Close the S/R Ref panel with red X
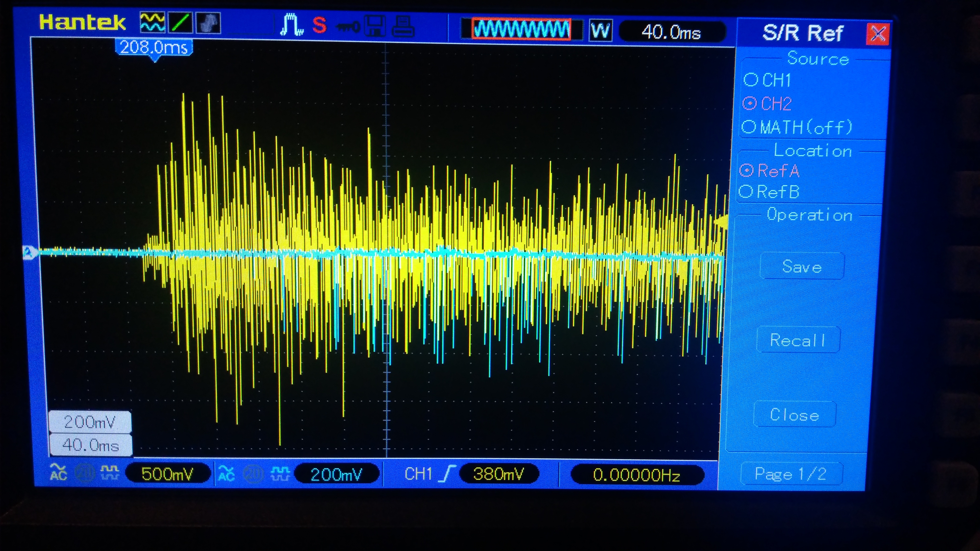The width and height of the screenshot is (980, 551). (878, 34)
